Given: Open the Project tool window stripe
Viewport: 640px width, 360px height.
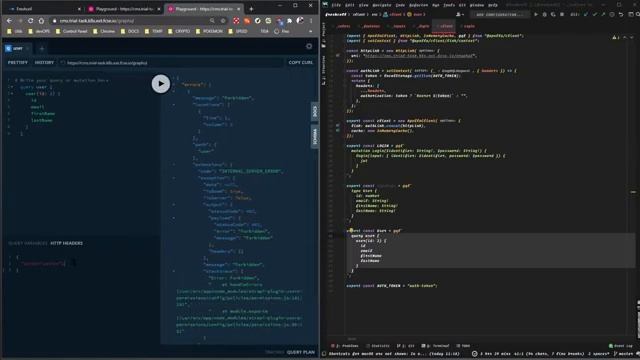Looking at the screenshot, I should pos(324,35).
